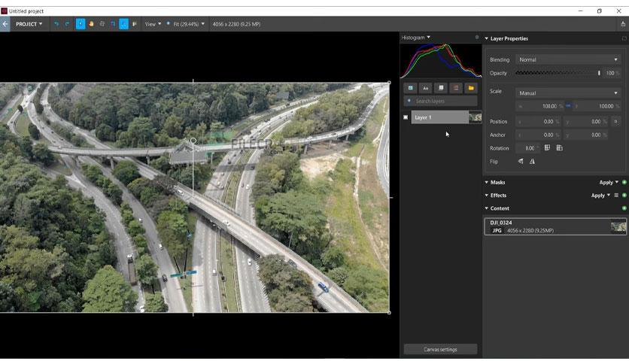This screenshot has height=364, width=629.
Task: Open the Histogram panel dropdown
Action: [416, 38]
